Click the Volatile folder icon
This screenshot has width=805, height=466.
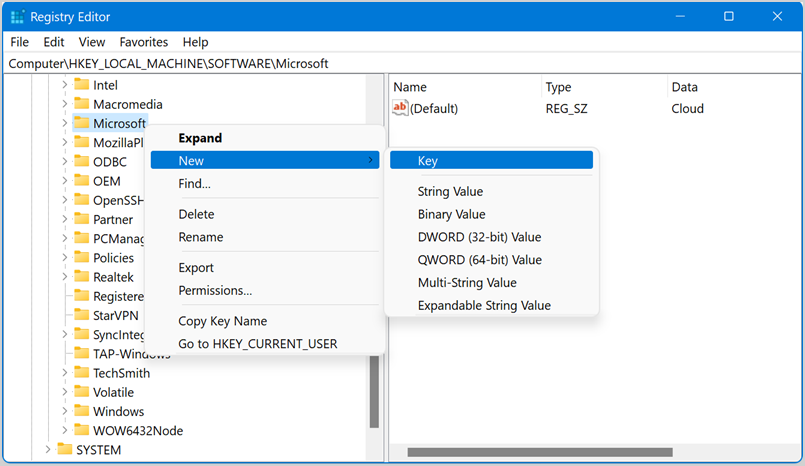82,392
